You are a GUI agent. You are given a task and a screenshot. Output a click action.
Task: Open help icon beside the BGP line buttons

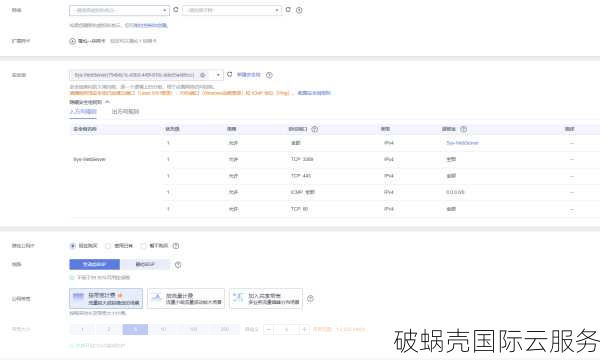[x=178, y=265]
